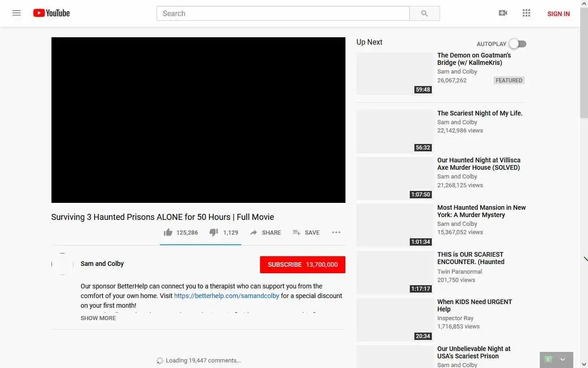Open Our Unbelievable Night at USA's Scariest Prison
Screen dimensions: 588x368
(474, 352)
